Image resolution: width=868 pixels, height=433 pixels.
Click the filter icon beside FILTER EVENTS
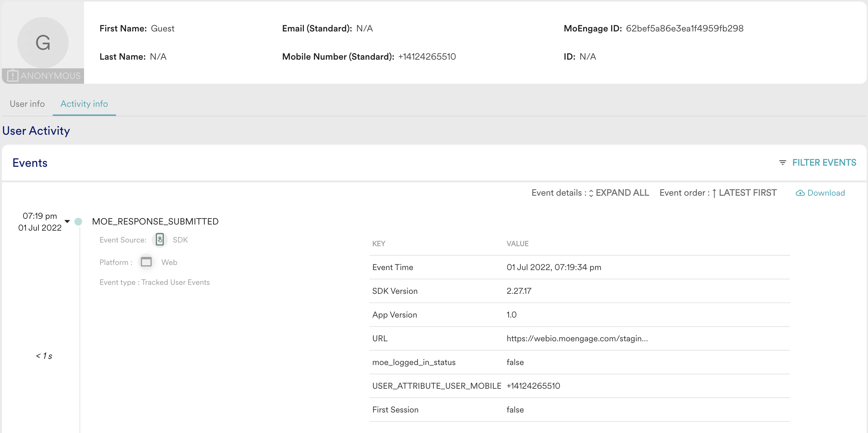click(x=782, y=162)
